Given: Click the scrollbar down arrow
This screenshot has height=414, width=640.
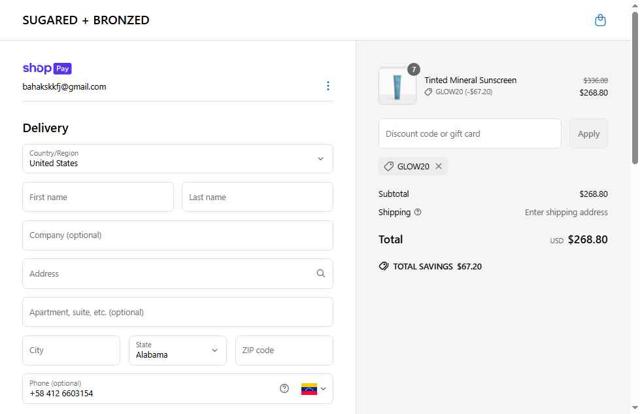Looking at the screenshot, I should coord(635,408).
